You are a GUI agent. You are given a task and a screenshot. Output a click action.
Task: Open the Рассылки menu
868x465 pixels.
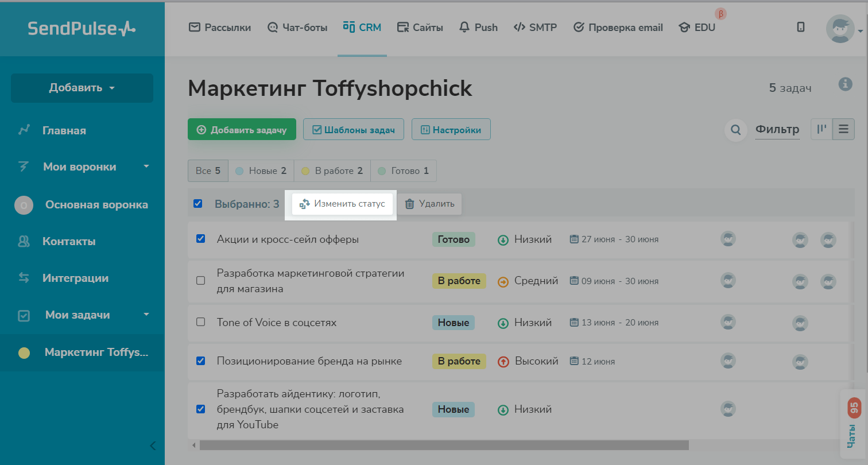(x=220, y=27)
